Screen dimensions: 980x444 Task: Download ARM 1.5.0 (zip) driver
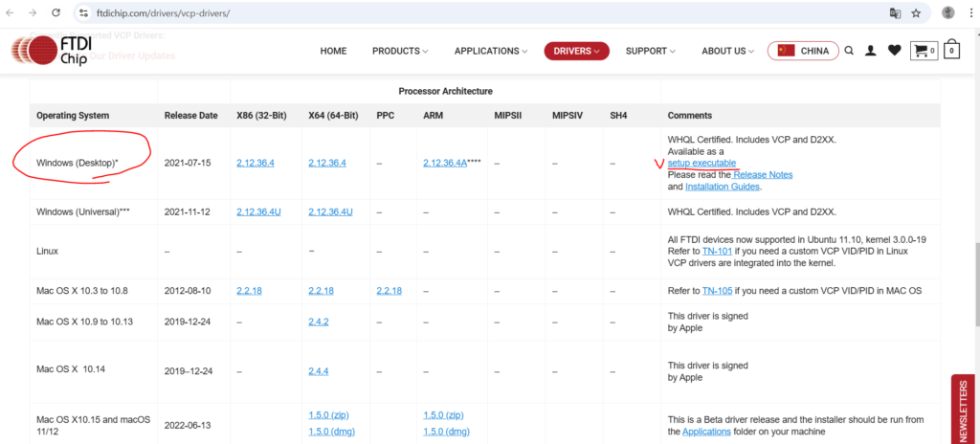coord(443,415)
